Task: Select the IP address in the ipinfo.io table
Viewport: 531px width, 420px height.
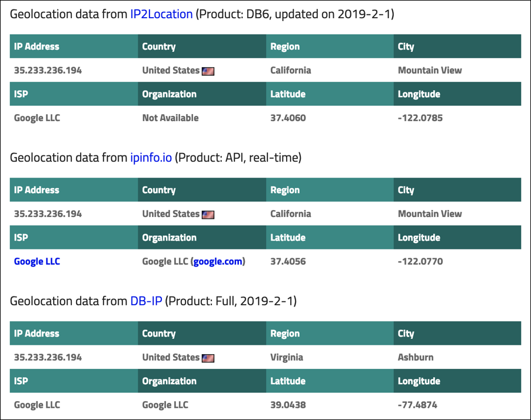Action: pos(48,214)
